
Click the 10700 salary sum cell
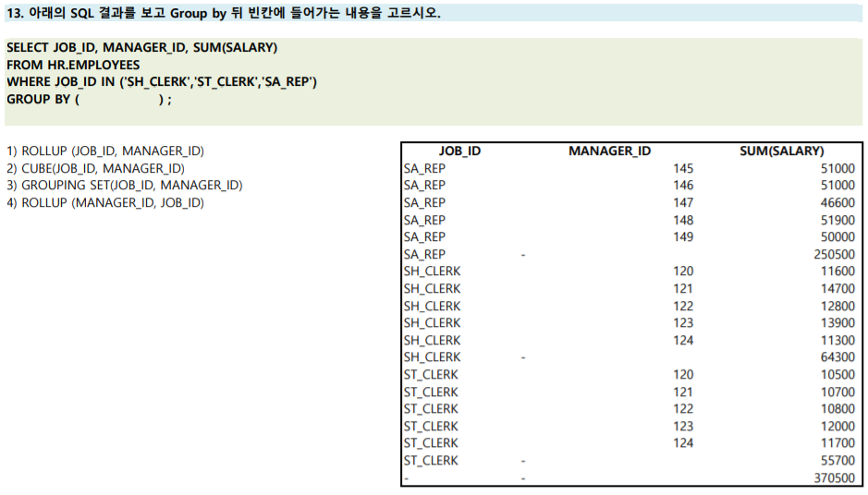point(837,392)
